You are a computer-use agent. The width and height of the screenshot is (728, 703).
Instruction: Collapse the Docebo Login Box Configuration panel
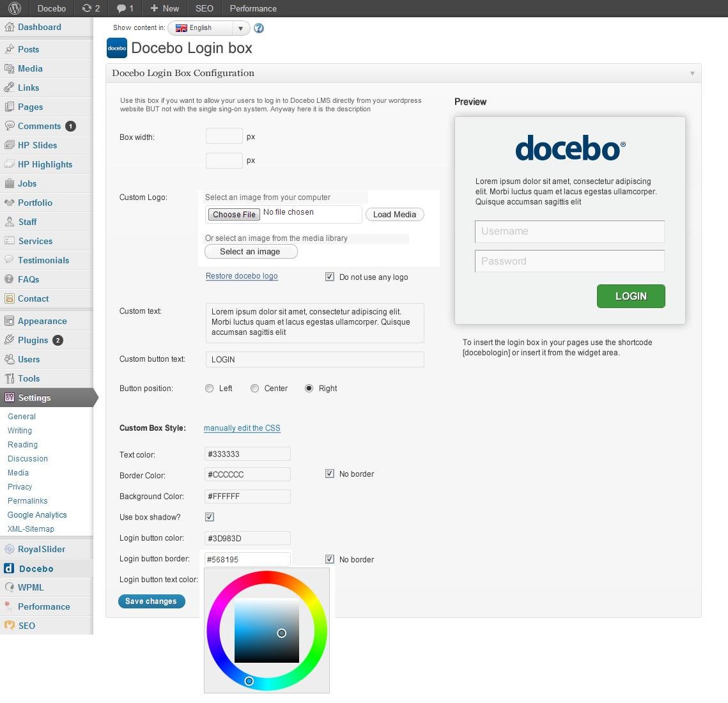pos(692,73)
